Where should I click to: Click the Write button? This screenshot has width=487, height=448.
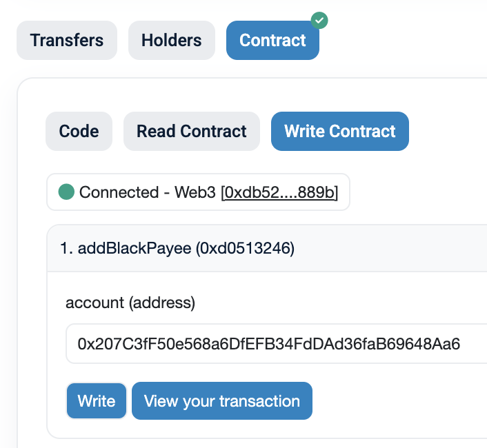point(97,401)
